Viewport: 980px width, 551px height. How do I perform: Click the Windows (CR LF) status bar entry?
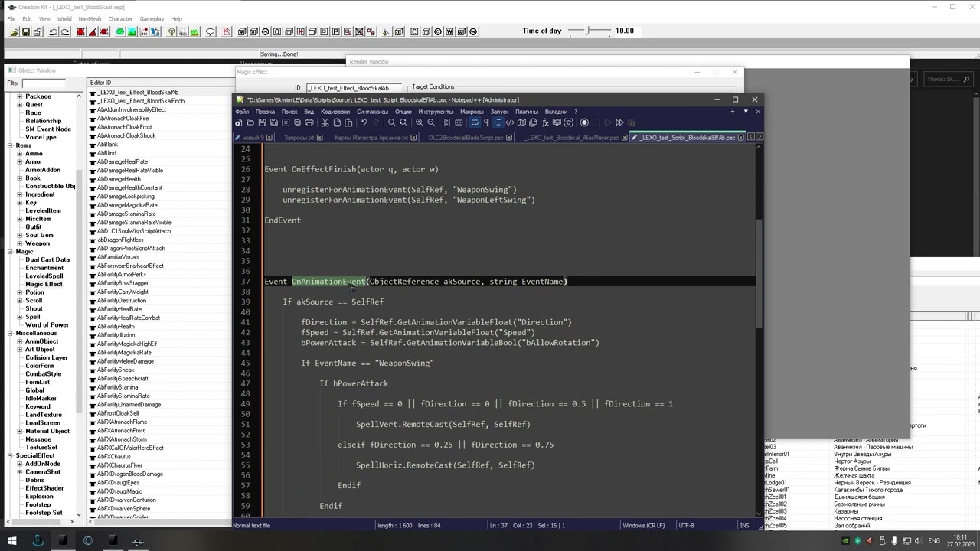(x=643, y=526)
